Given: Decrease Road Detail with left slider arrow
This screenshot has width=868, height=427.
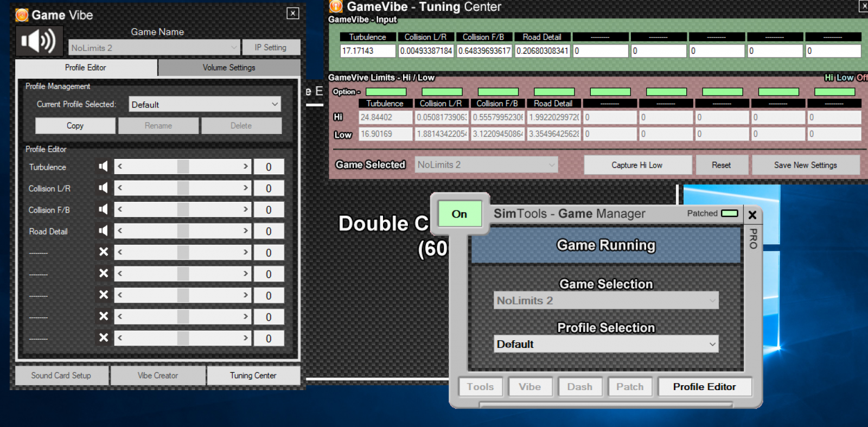Looking at the screenshot, I should 120,231.
